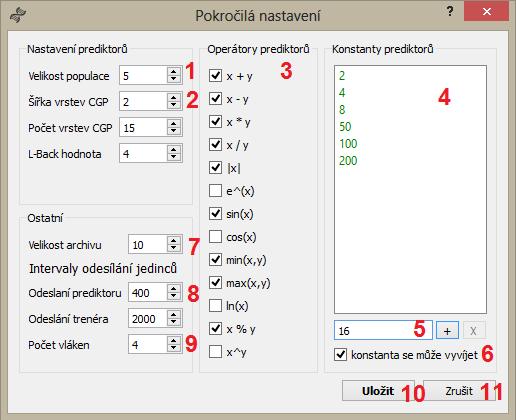
Task: Increase Velikost archivu with up arrow
Action: pyautogui.click(x=174, y=240)
